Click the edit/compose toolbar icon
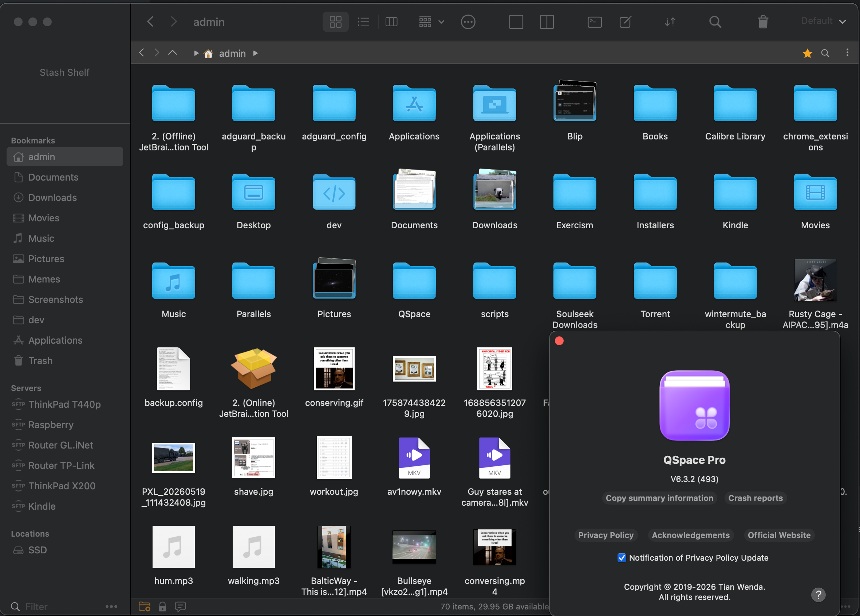The height and width of the screenshot is (616, 860). [x=625, y=21]
